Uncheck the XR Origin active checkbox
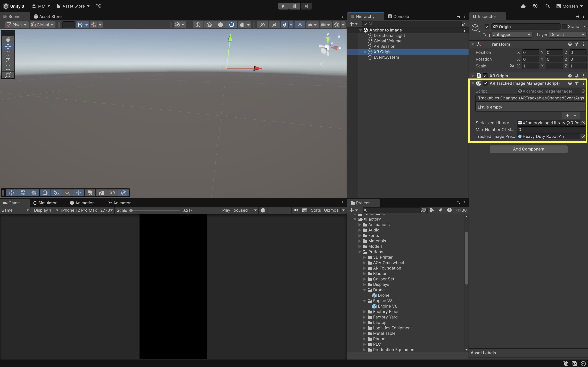 (x=487, y=27)
